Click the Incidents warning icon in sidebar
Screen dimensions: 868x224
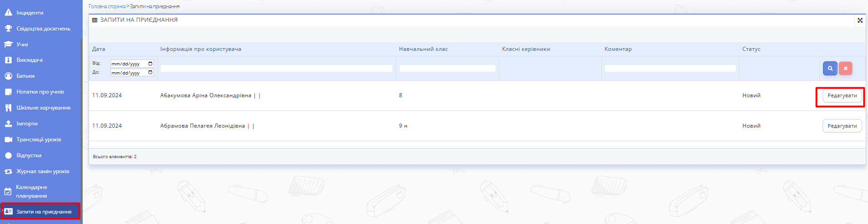8,12
